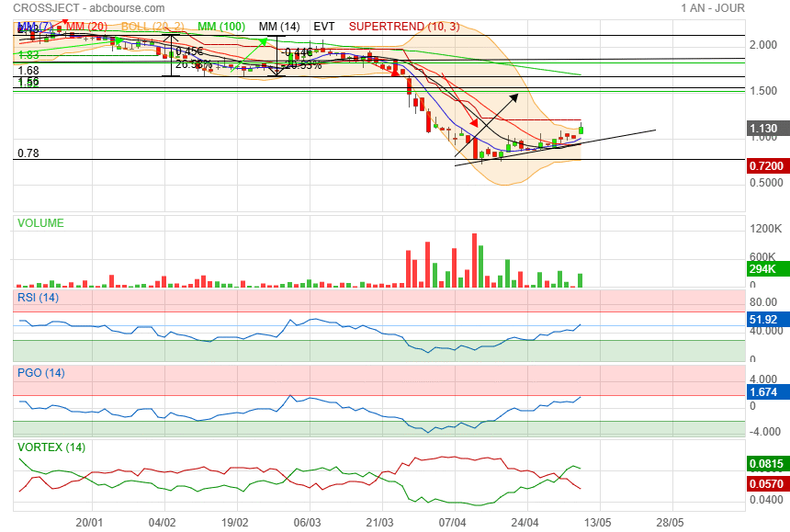
Task: Click the "28/05" date label
Action: [x=670, y=523]
